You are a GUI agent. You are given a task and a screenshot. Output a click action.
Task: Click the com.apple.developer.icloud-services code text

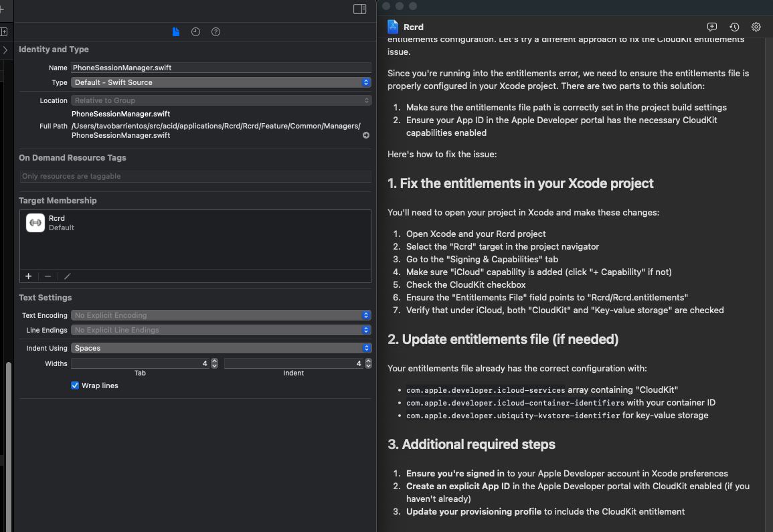486,390
